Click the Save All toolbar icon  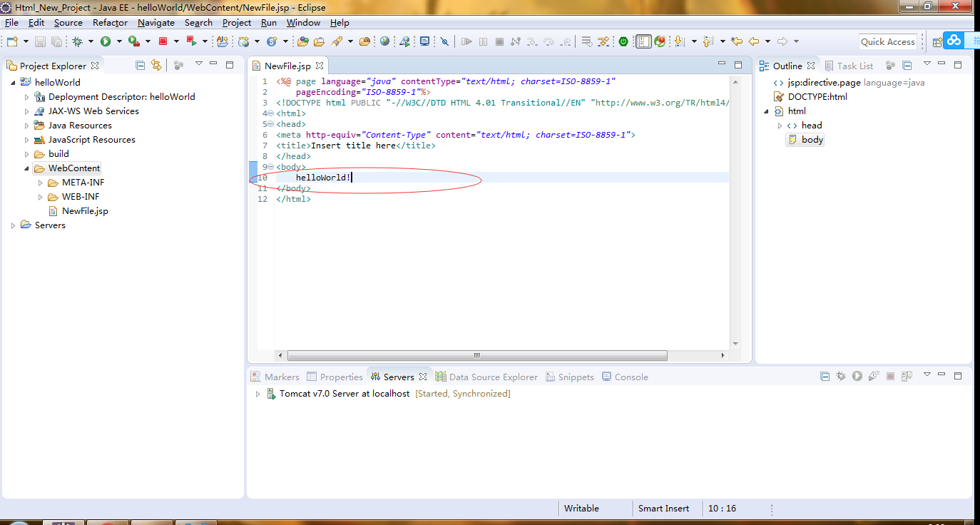55,41
